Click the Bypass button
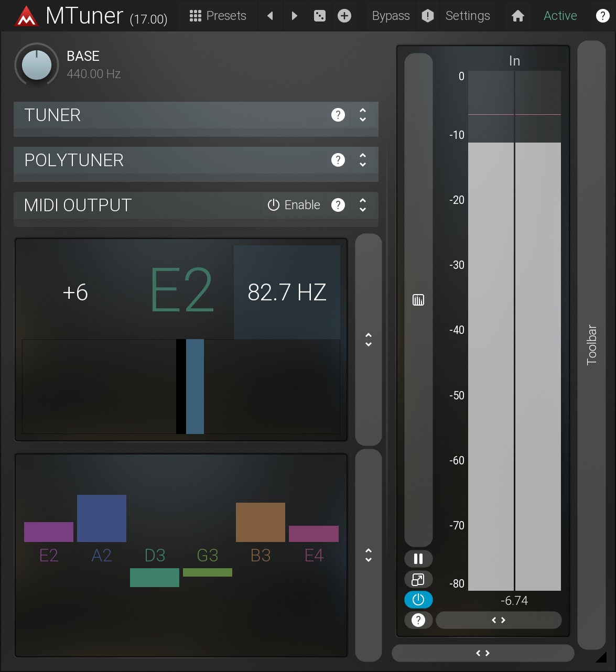This screenshot has width=616, height=672. click(391, 16)
